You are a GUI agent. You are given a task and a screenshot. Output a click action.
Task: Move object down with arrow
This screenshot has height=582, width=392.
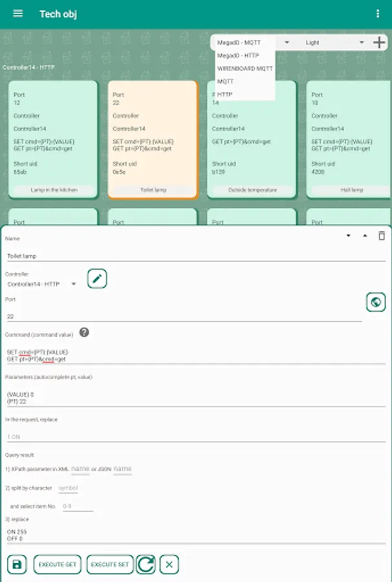[348, 235]
